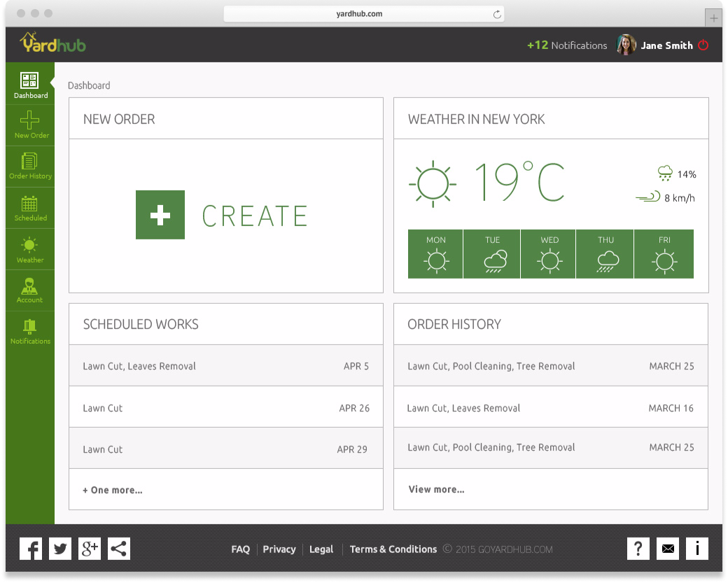The width and height of the screenshot is (728, 583).
Task: Open Order History from the sidebar
Action: click(29, 166)
